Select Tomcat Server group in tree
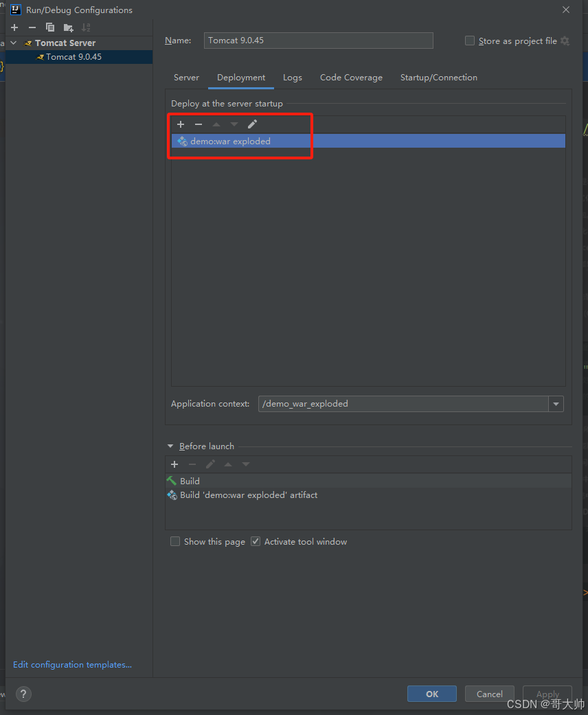Screen dimensions: 588x715 pyautogui.click(x=65, y=43)
